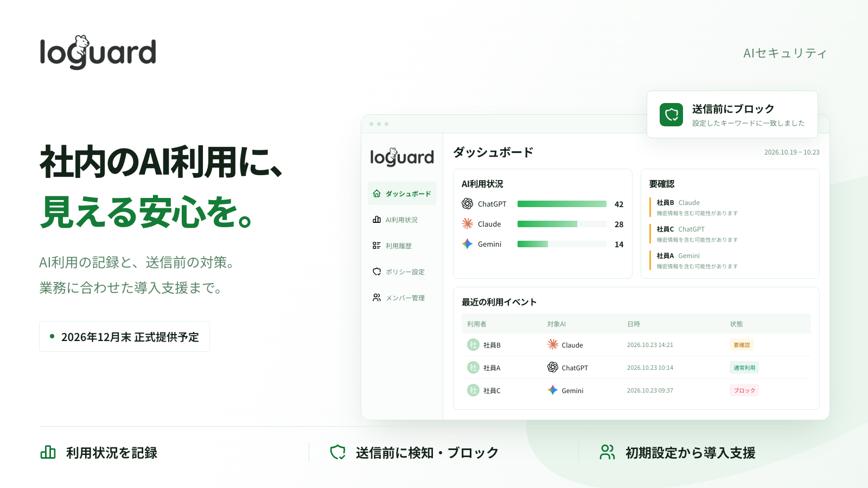Click the Gemini icon in AI利用状況 card

(467, 244)
